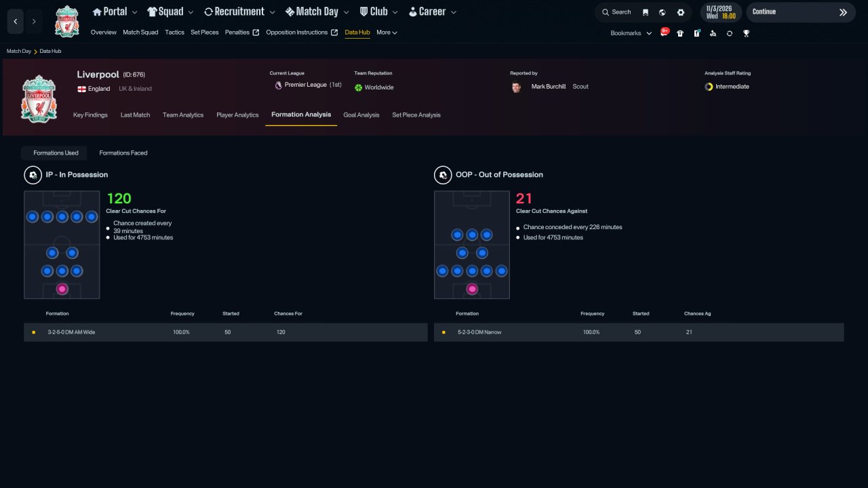This screenshot has width=868, height=488.
Task: Click the Liverpool crest in the top bar
Action: click(66, 21)
